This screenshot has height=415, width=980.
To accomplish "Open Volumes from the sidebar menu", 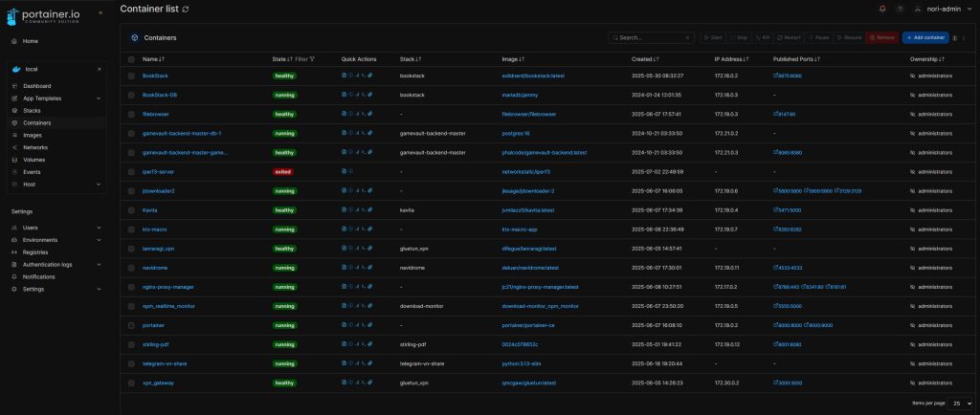I will [34, 160].
